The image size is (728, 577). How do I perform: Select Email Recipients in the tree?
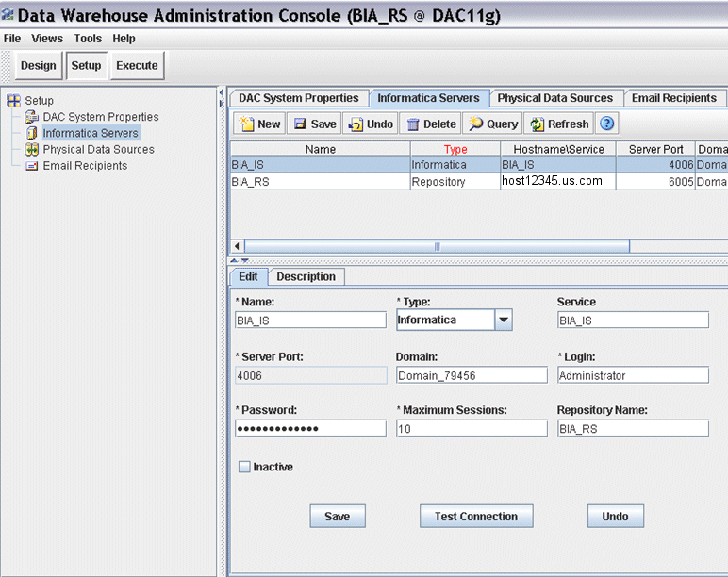point(85,166)
